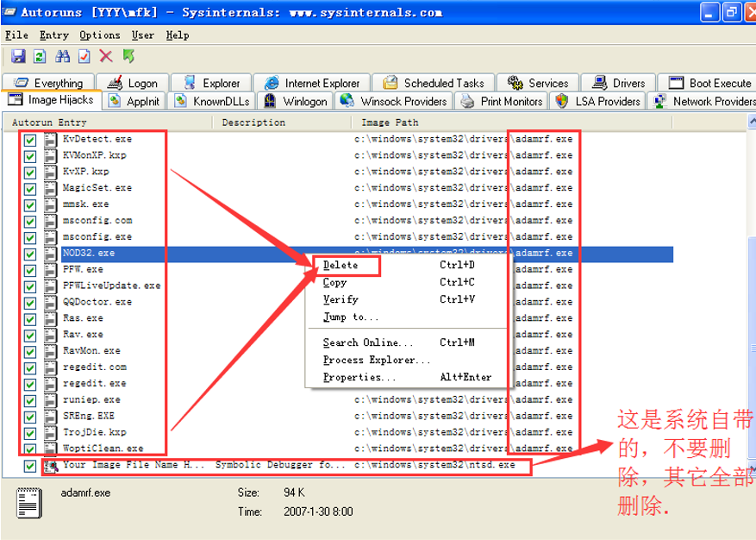Click the Save toolbar icon

[x=18, y=56]
